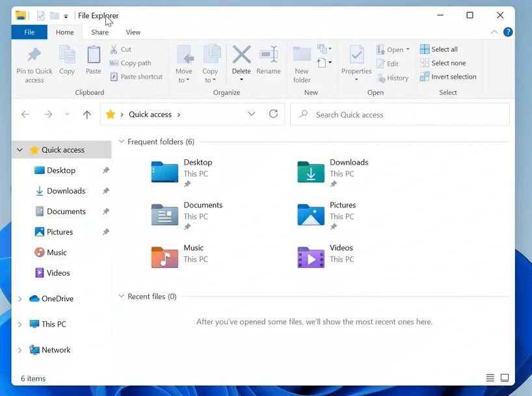532x396 pixels.
Task: Switch to details view in the status bar
Action: (x=490, y=377)
